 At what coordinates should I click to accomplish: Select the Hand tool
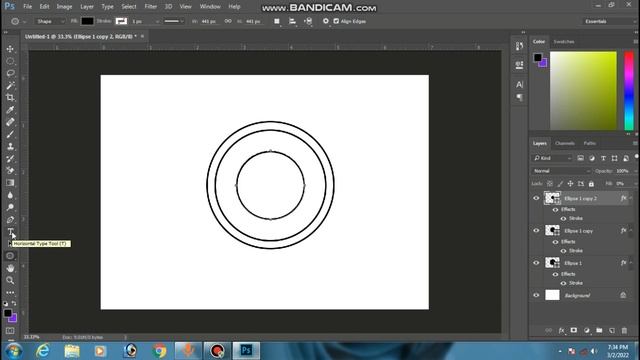(10, 268)
